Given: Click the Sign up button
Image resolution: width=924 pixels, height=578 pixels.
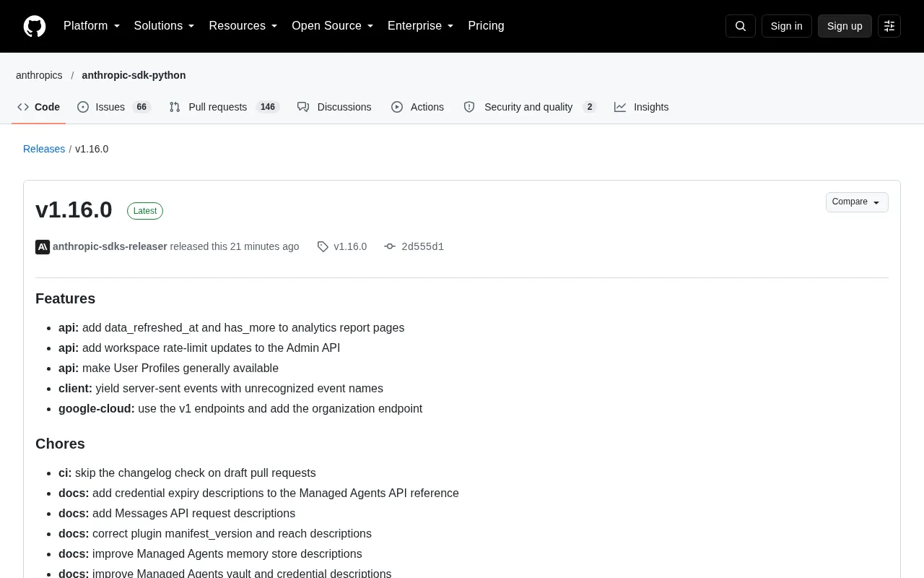Looking at the screenshot, I should coord(845,26).
